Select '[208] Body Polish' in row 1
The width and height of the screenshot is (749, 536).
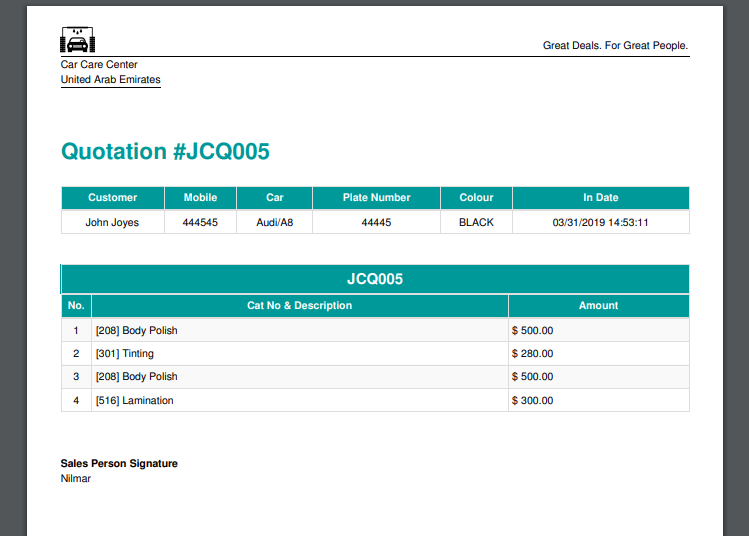(x=137, y=331)
